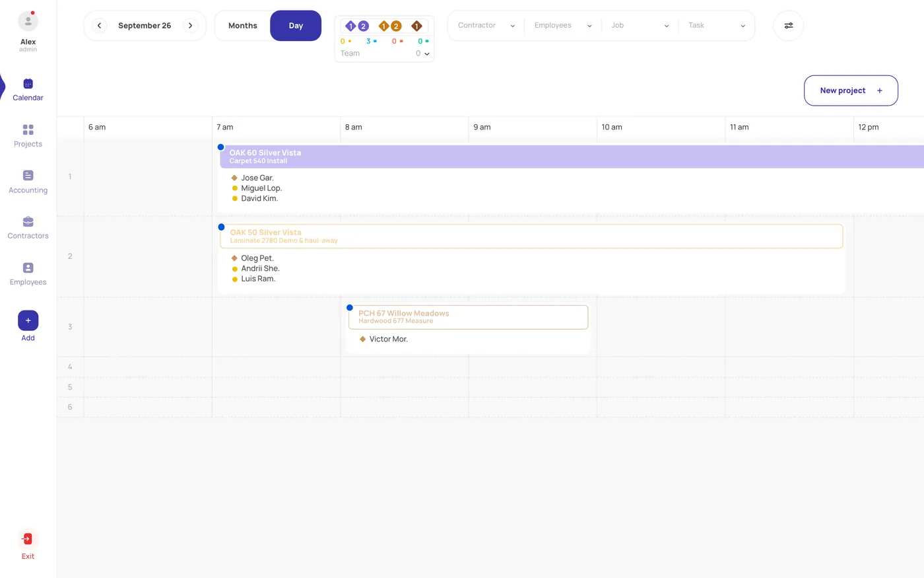Click the Add plus button in the sidebar
This screenshot has height=578, width=924.
click(28, 320)
